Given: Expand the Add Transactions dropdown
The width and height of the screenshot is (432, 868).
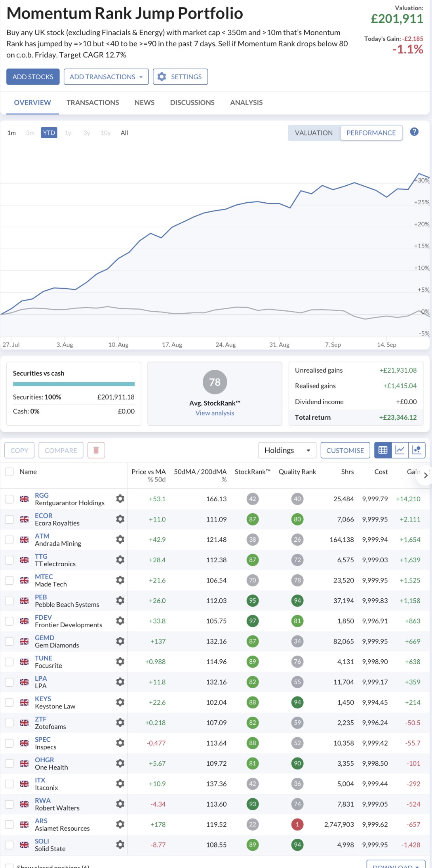Looking at the screenshot, I should [106, 77].
